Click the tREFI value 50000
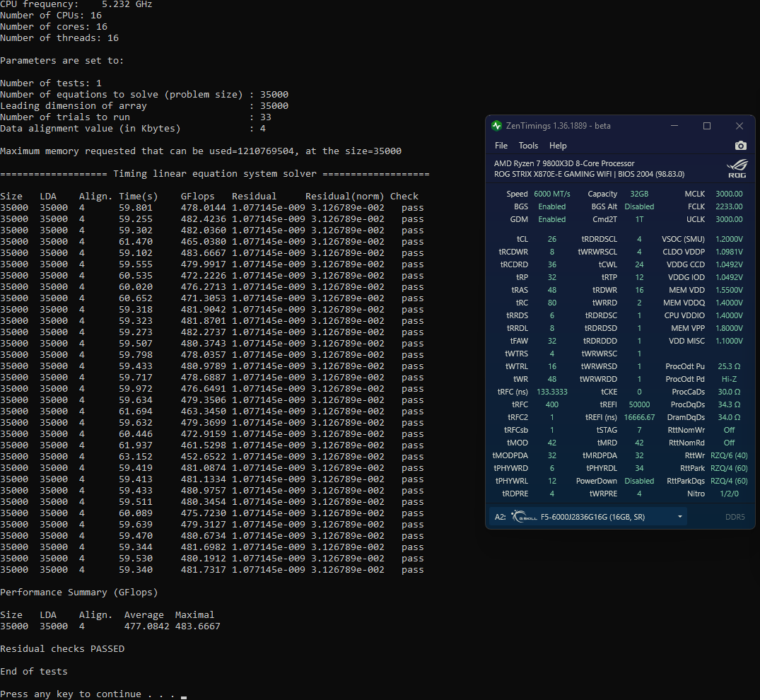Viewport: 760px width, 700px height. [639, 404]
